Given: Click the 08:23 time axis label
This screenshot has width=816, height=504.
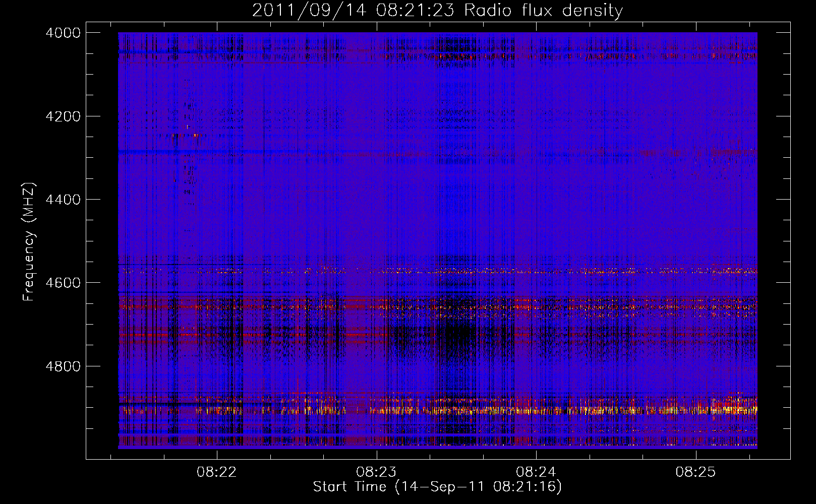Looking at the screenshot, I should 377,472.
